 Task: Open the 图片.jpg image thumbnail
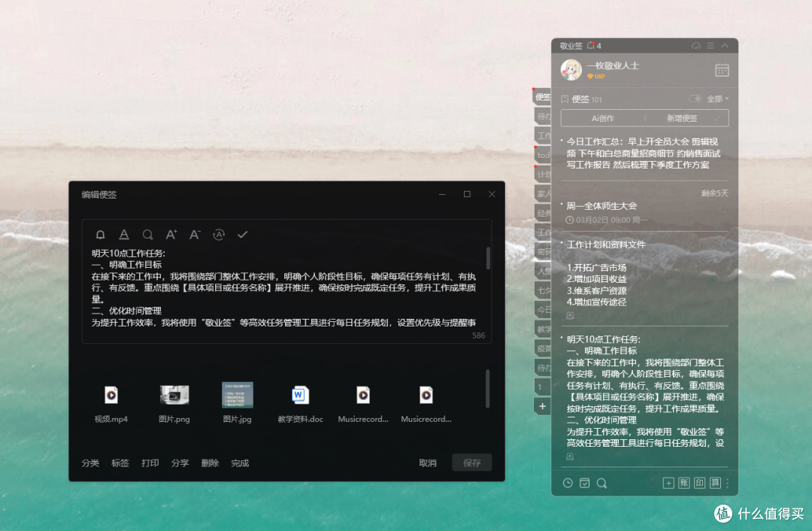[237, 404]
